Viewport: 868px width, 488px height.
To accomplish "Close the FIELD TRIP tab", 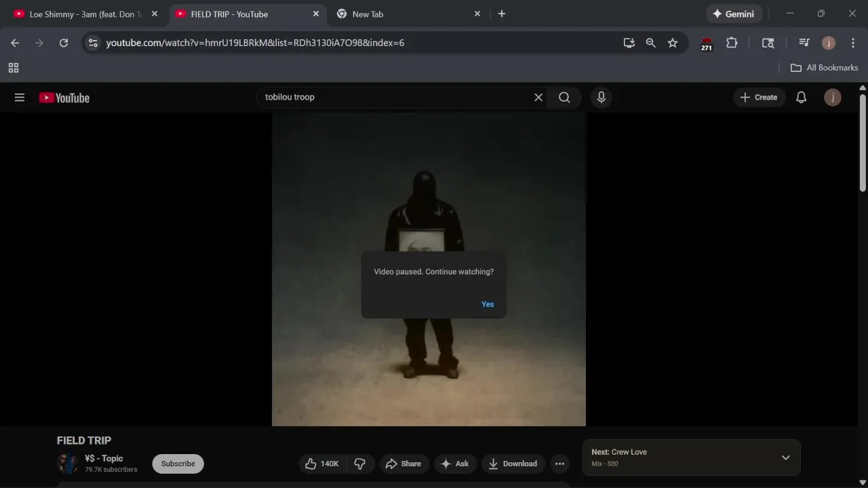I will tap(315, 14).
